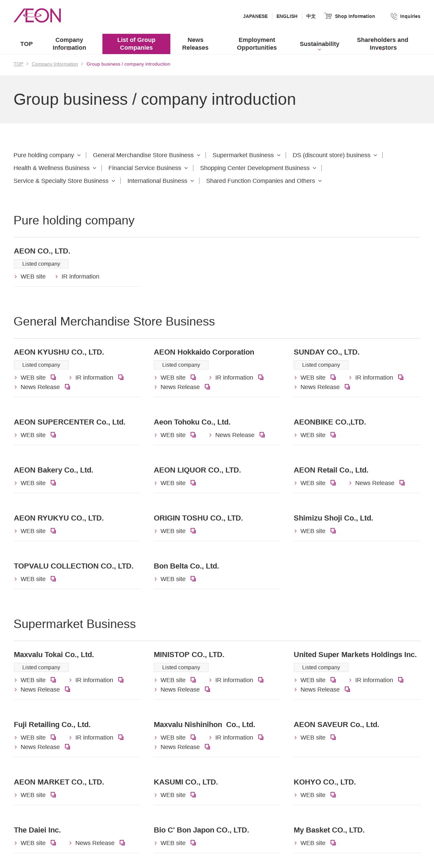Switch language to JAPANESE
The image size is (434, 868).
(255, 16)
